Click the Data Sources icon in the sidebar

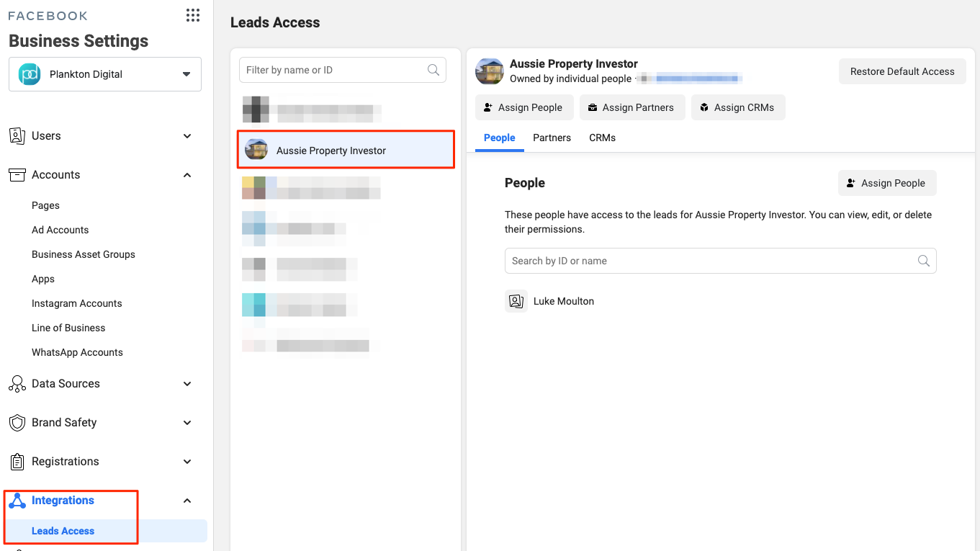pos(17,384)
